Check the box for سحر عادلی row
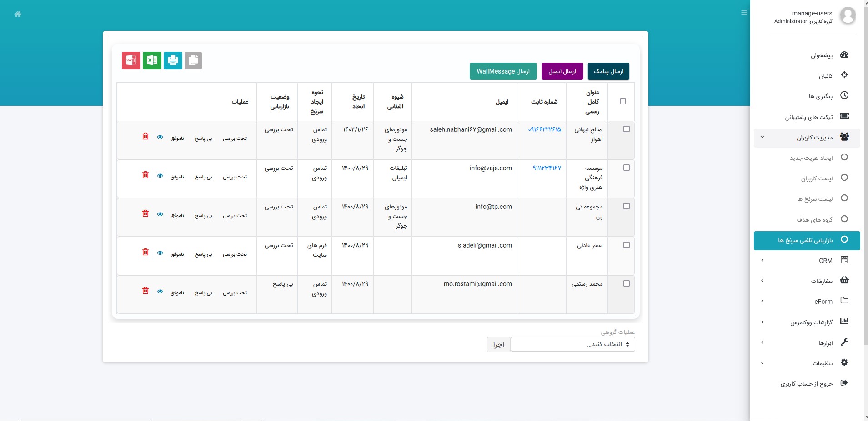Screen dimensions: 868x421 coord(627,245)
